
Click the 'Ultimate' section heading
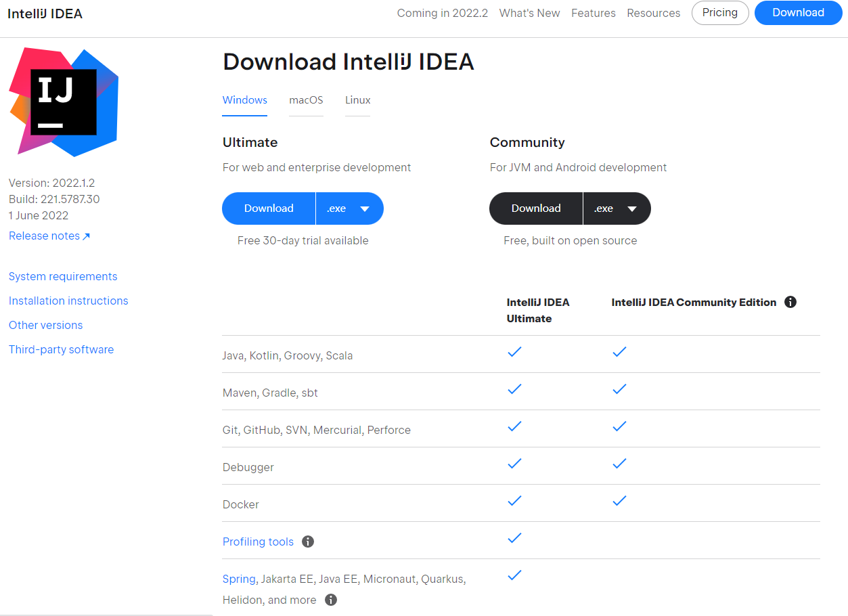[x=250, y=142]
